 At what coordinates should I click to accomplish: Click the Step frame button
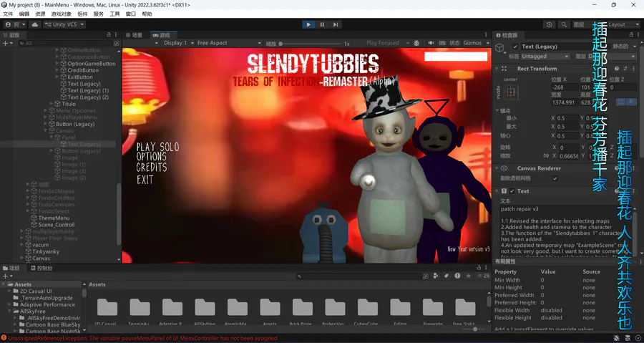pos(336,24)
